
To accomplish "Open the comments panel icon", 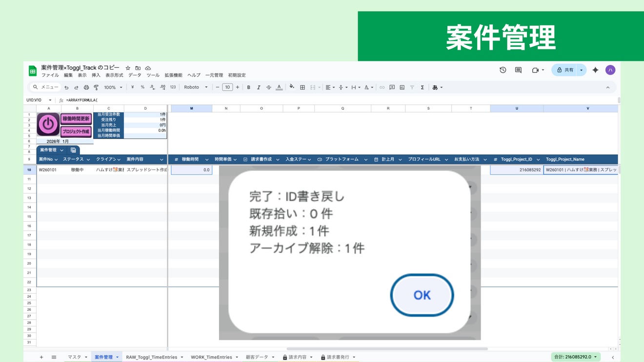I will coord(518,70).
